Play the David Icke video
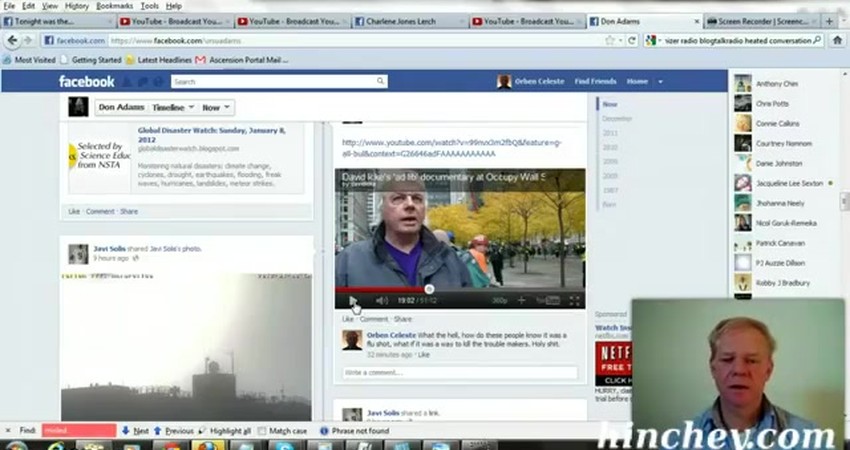This screenshot has height=450, width=850. (352, 300)
